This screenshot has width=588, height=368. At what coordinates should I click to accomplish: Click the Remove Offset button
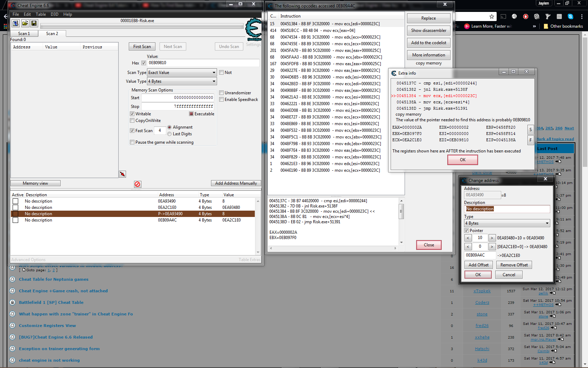pos(514,265)
